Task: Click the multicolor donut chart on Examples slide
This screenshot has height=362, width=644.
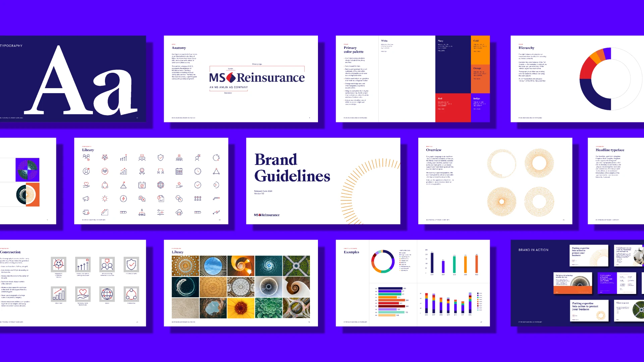Action: [383, 261]
